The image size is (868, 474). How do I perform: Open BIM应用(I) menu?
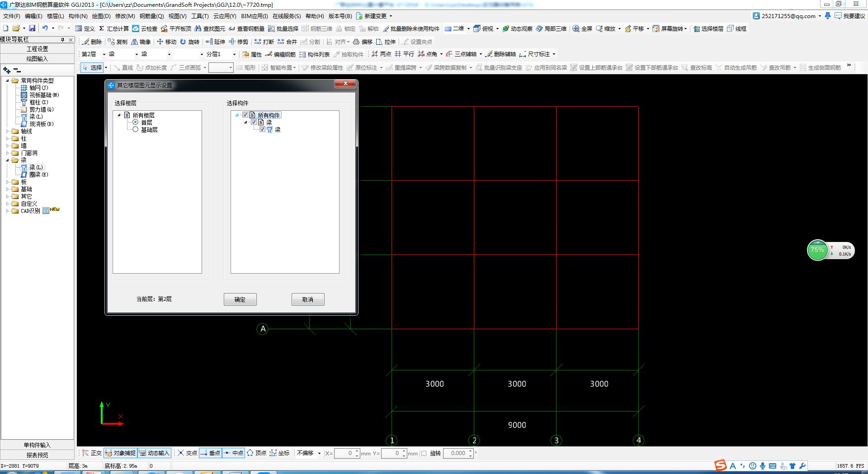coord(254,16)
